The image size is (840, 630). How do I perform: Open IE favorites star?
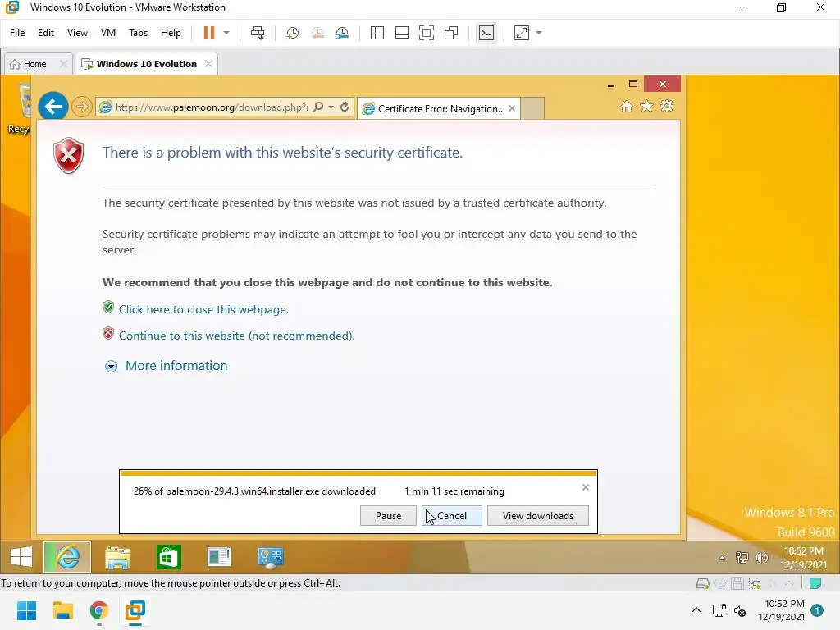[x=646, y=106]
